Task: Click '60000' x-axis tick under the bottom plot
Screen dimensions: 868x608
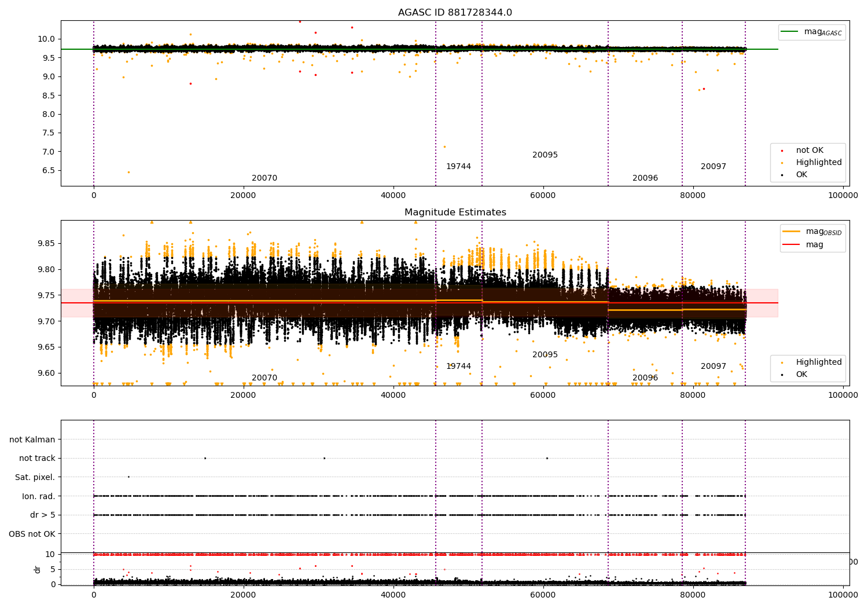Action: tap(543, 594)
